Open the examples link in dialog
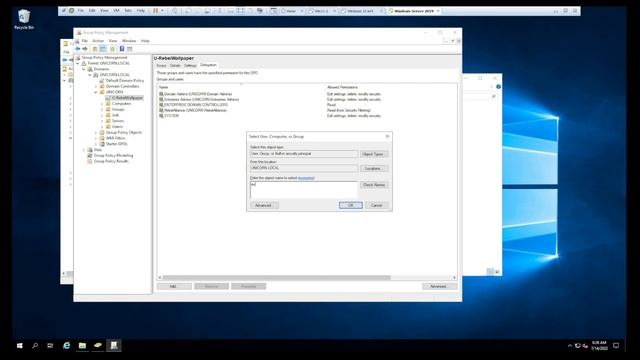 [306, 178]
